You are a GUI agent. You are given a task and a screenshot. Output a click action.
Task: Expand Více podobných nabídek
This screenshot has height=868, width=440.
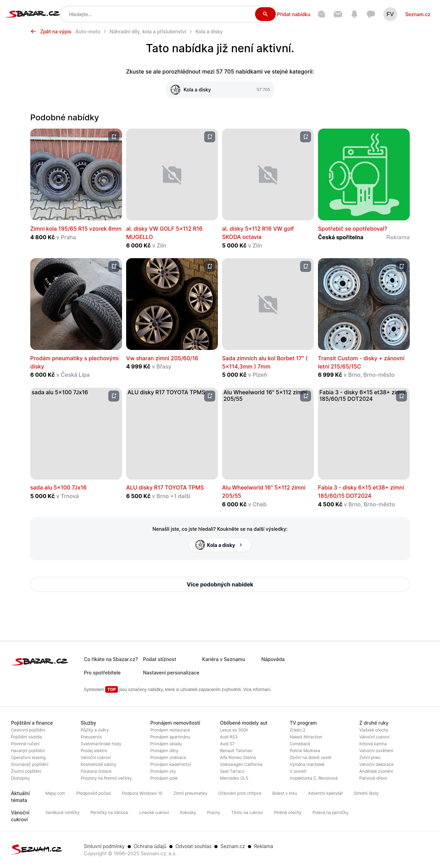pyautogui.click(x=220, y=584)
